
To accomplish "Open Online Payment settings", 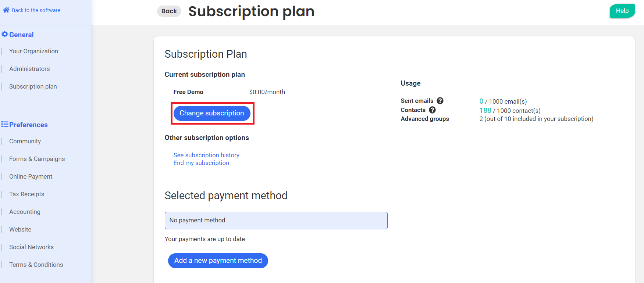I will [31, 177].
